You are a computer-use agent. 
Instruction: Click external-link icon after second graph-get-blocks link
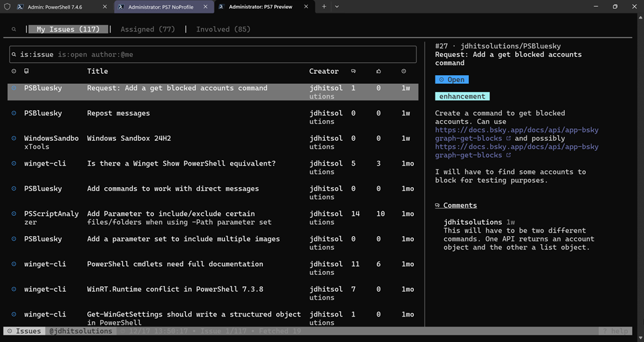[508, 155]
